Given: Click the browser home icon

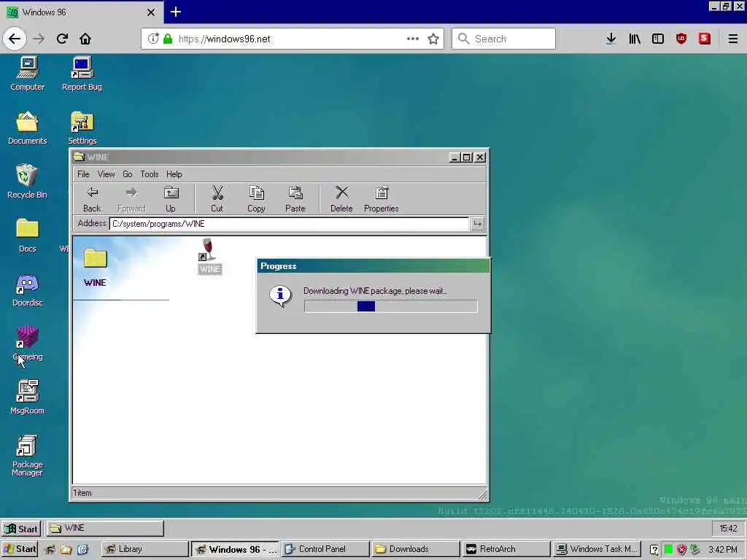Looking at the screenshot, I should coord(85,39).
